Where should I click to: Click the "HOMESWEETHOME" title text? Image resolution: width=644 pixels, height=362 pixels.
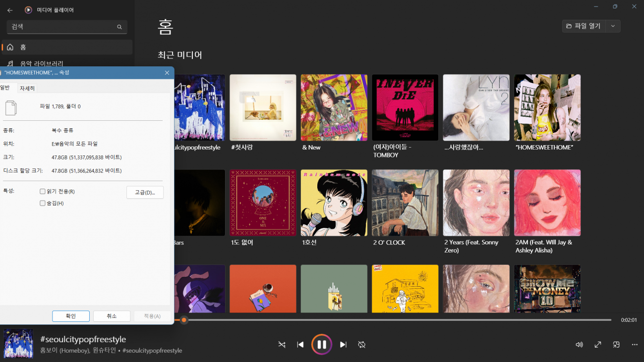point(544,148)
